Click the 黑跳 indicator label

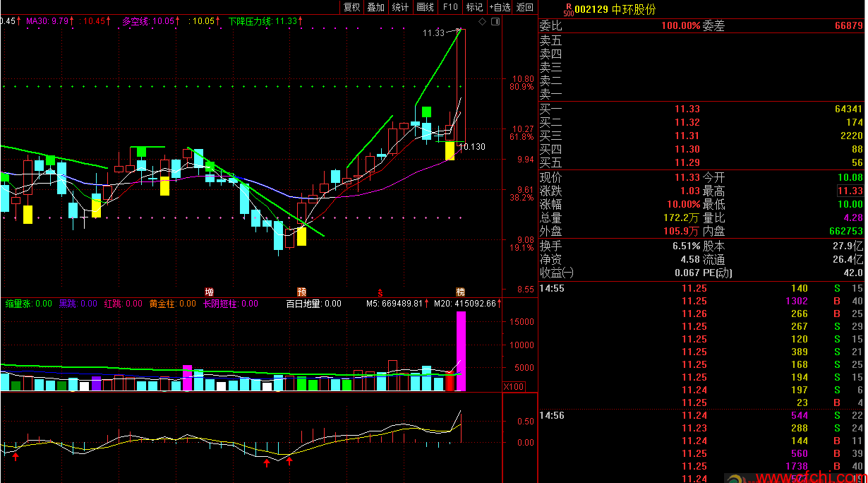point(78,304)
